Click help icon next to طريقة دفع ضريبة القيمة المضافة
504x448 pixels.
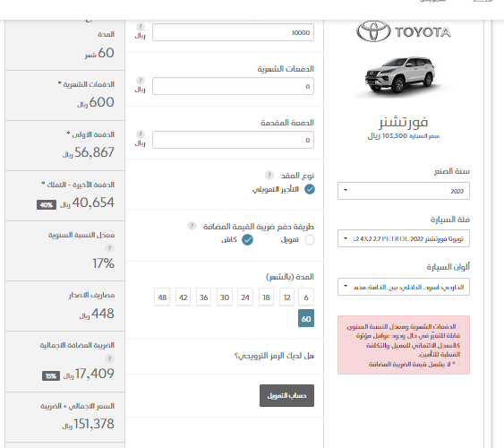[192, 226]
